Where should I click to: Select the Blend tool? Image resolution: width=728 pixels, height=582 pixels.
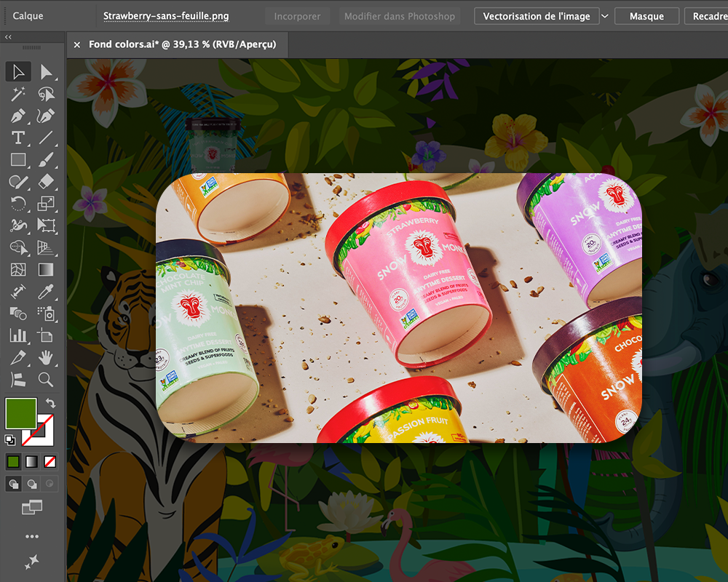[x=18, y=314]
